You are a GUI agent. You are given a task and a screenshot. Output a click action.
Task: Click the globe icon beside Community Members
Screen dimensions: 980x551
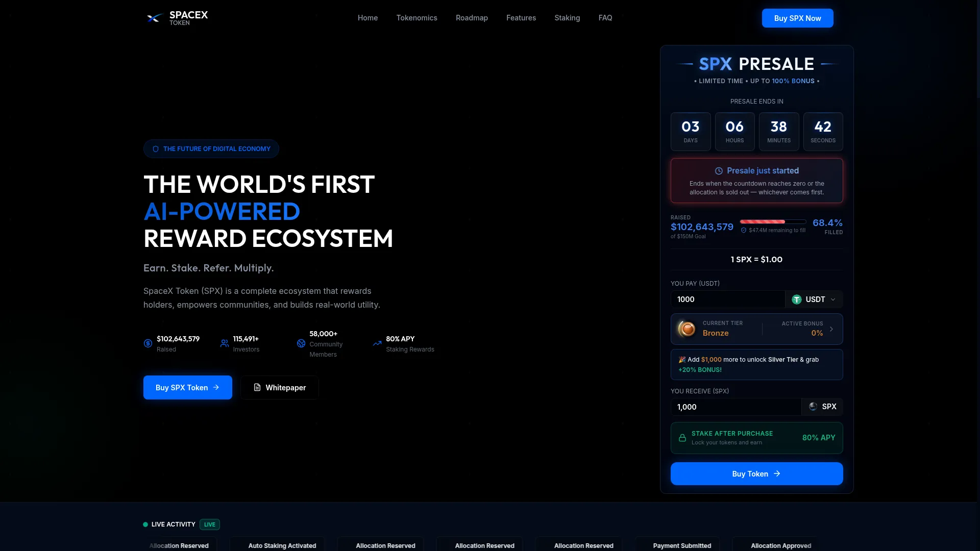pos(301,343)
